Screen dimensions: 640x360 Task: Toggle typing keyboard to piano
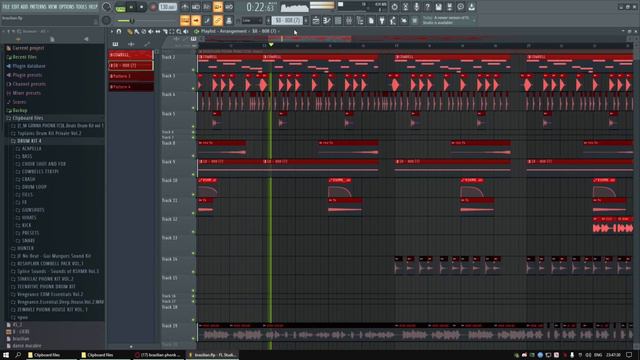(185, 20)
